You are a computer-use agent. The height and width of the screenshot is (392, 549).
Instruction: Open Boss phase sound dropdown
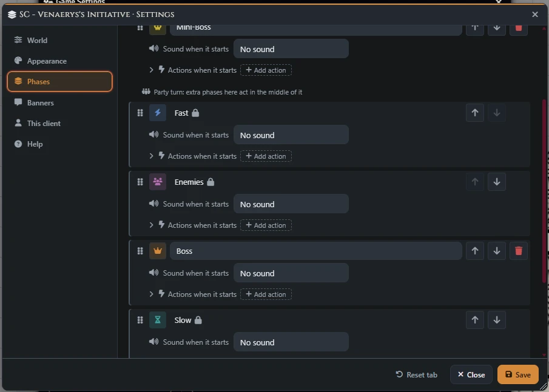[291, 273]
